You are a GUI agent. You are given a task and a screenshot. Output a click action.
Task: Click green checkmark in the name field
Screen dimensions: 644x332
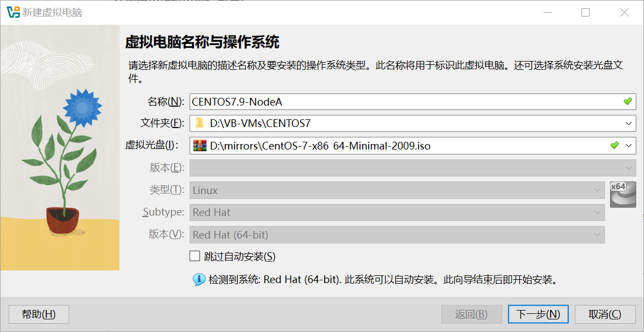tap(627, 101)
